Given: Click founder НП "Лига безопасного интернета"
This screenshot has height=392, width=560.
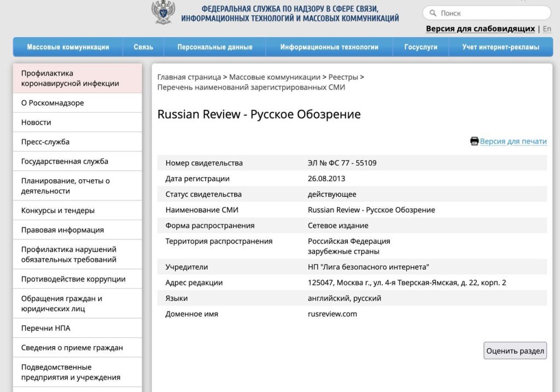Looking at the screenshot, I should pos(369,267).
